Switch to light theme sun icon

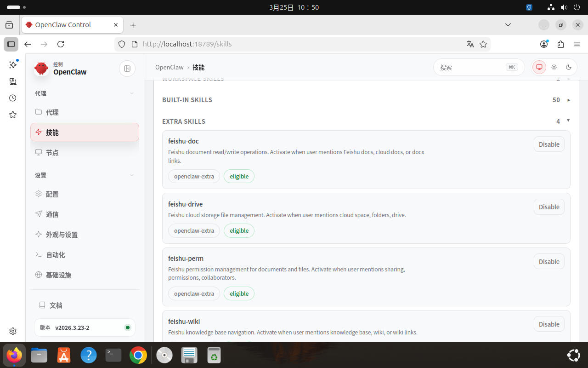pos(554,67)
